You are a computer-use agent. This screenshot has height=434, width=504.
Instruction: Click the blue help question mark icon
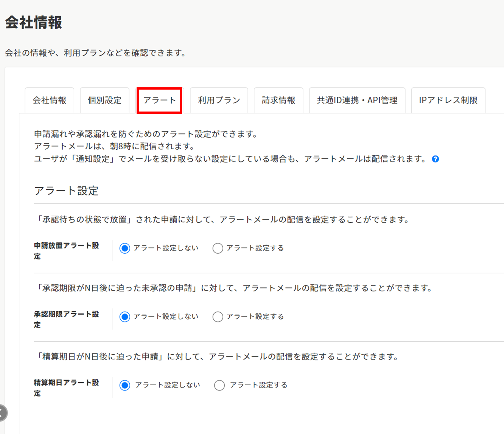436,159
